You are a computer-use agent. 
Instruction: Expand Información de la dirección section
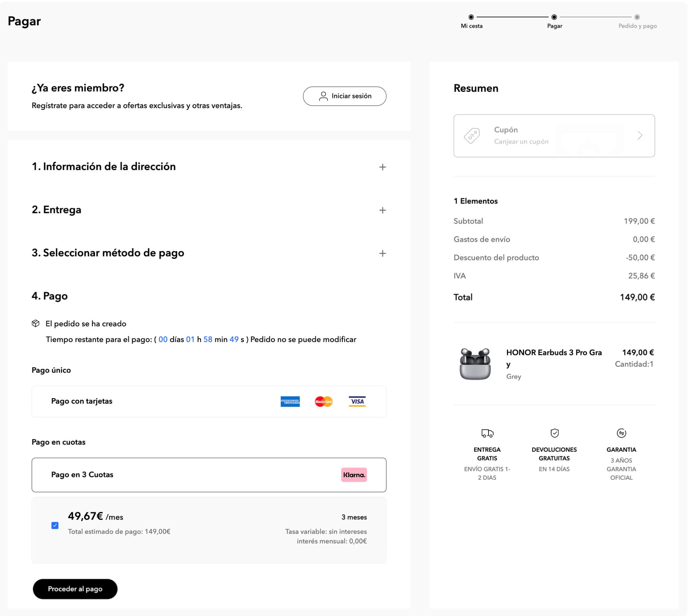[x=382, y=167]
